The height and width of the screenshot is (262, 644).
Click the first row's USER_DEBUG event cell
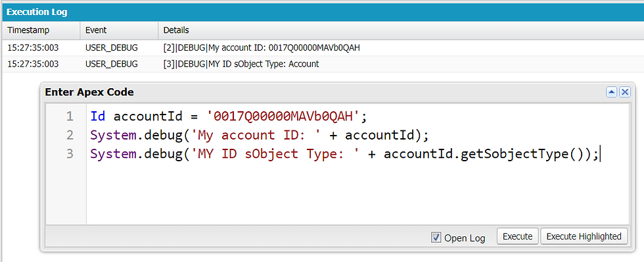point(111,48)
